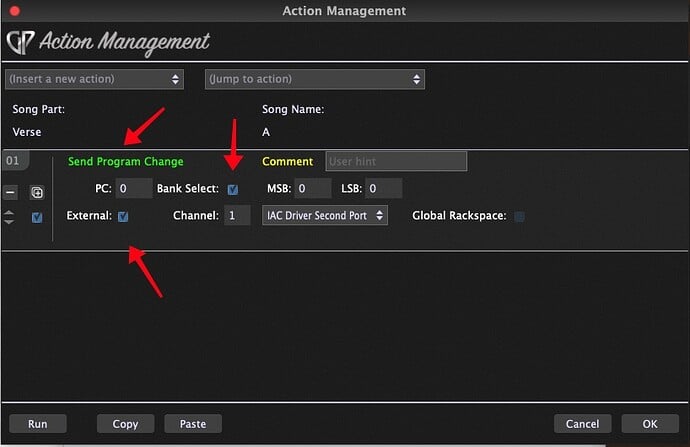690x447 pixels.
Task: Click the Verse song part text
Action: 27,132
